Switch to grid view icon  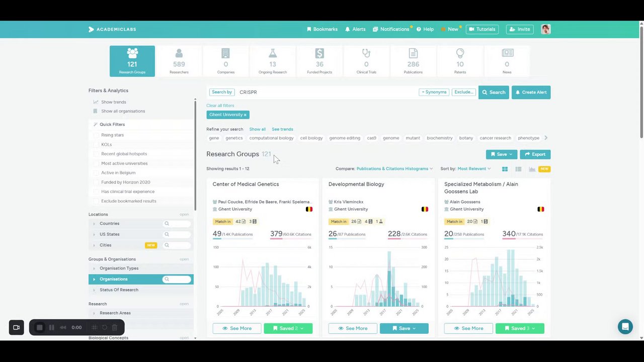click(x=505, y=169)
